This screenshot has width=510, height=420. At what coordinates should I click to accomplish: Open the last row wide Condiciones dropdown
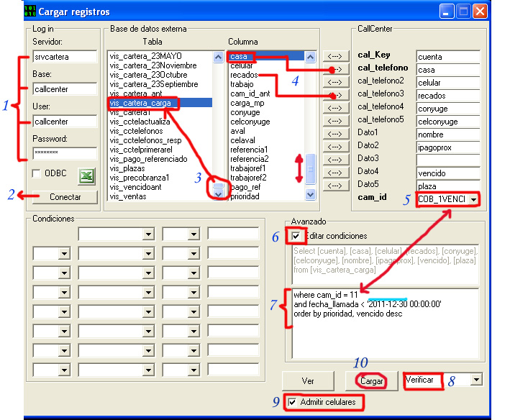(148, 370)
